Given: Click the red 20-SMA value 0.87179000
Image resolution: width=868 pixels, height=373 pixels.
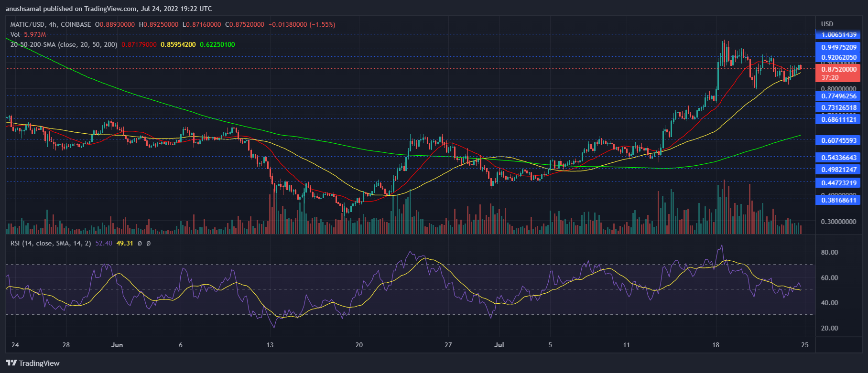Looking at the screenshot, I should click(x=139, y=44).
